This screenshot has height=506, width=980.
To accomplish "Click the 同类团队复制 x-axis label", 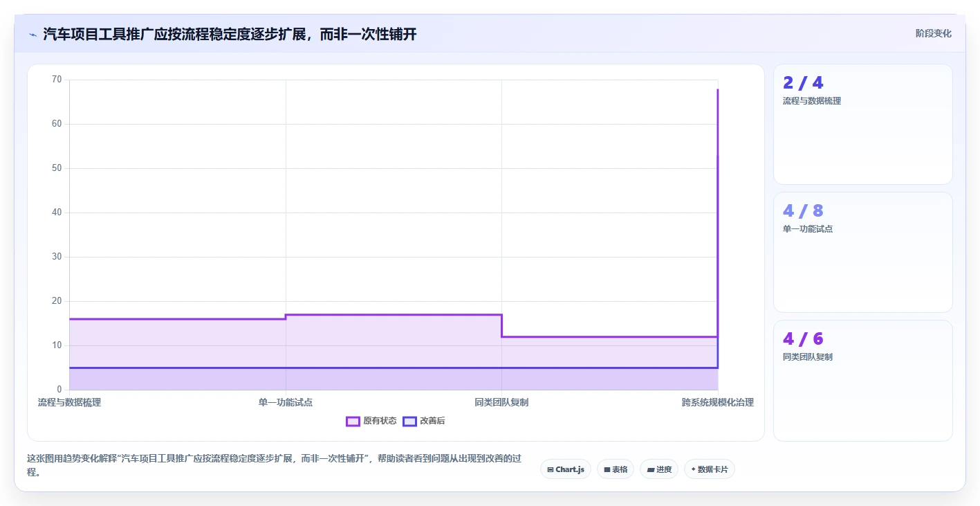I will coord(501,402).
